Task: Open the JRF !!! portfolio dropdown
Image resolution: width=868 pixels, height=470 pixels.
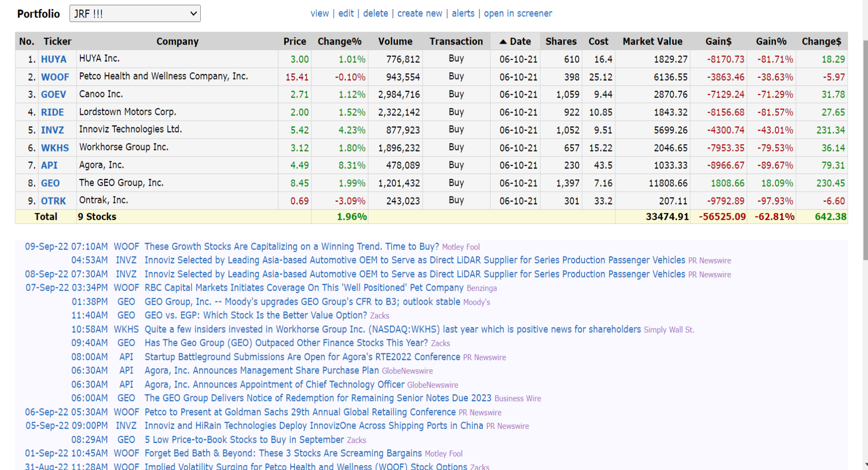Action: tap(135, 14)
